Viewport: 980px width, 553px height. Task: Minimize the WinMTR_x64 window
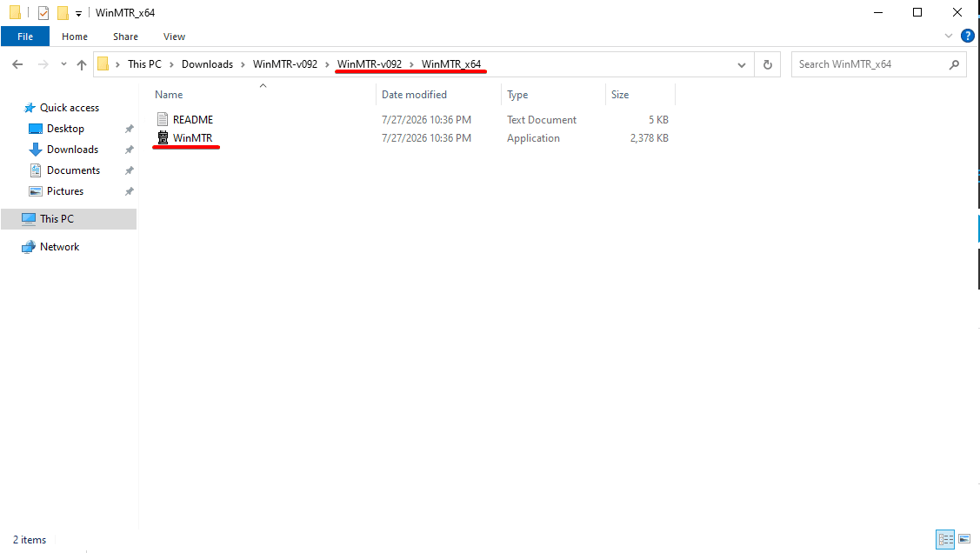(878, 12)
